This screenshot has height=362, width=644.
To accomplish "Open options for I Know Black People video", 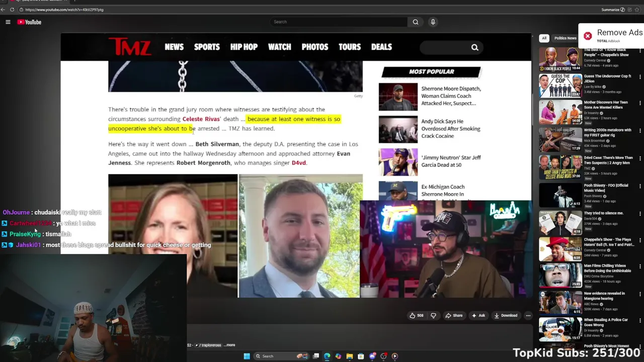I will pyautogui.click(x=640, y=51).
